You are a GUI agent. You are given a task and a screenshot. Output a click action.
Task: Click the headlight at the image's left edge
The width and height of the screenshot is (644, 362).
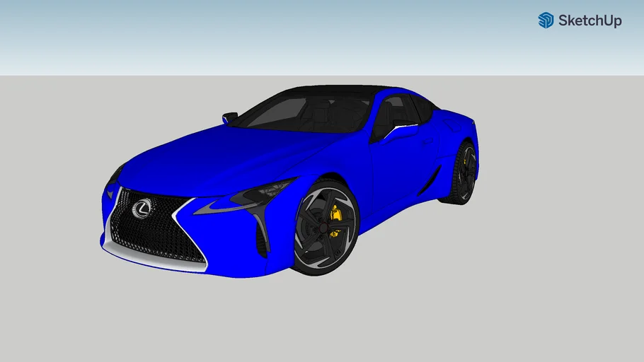pyautogui.click(x=116, y=174)
